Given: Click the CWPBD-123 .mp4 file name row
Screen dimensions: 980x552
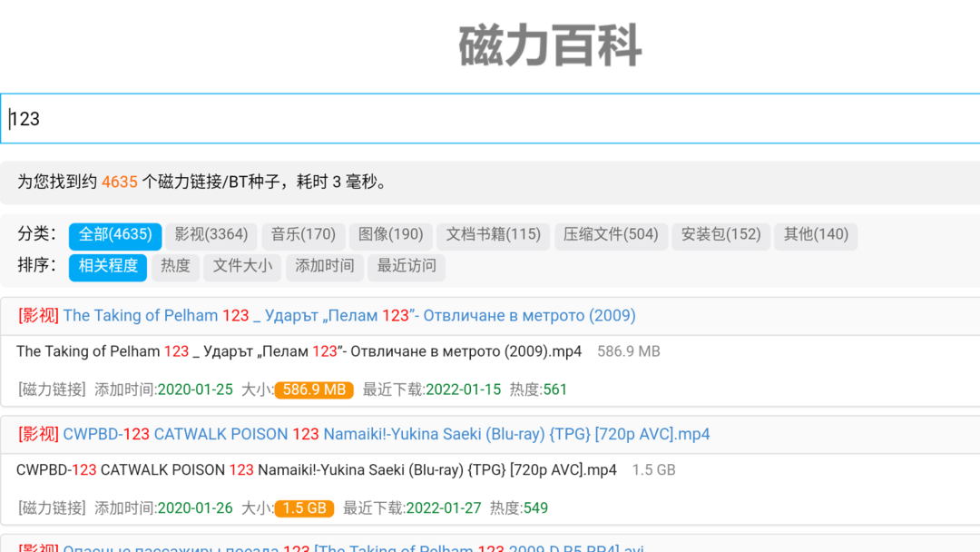Looking at the screenshot, I should click(317, 470).
